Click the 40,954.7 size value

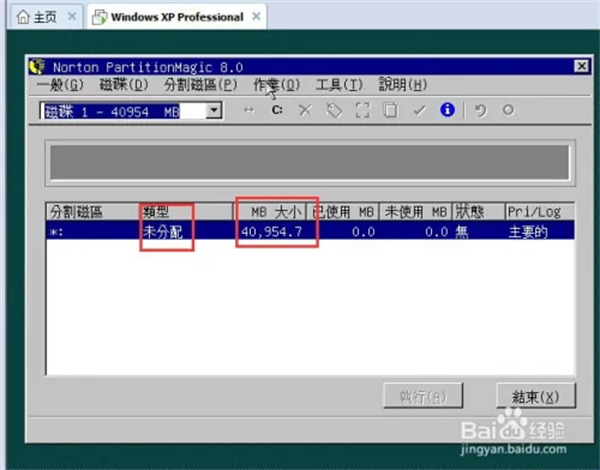click(272, 232)
